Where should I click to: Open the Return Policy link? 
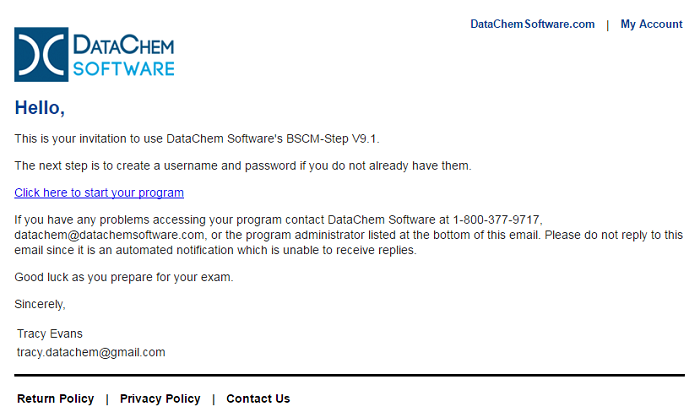click(55, 398)
